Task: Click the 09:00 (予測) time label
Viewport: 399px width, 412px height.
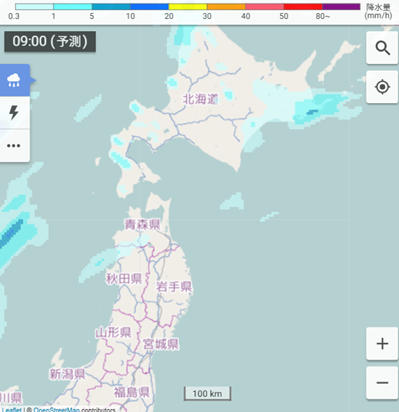Action: [x=50, y=42]
